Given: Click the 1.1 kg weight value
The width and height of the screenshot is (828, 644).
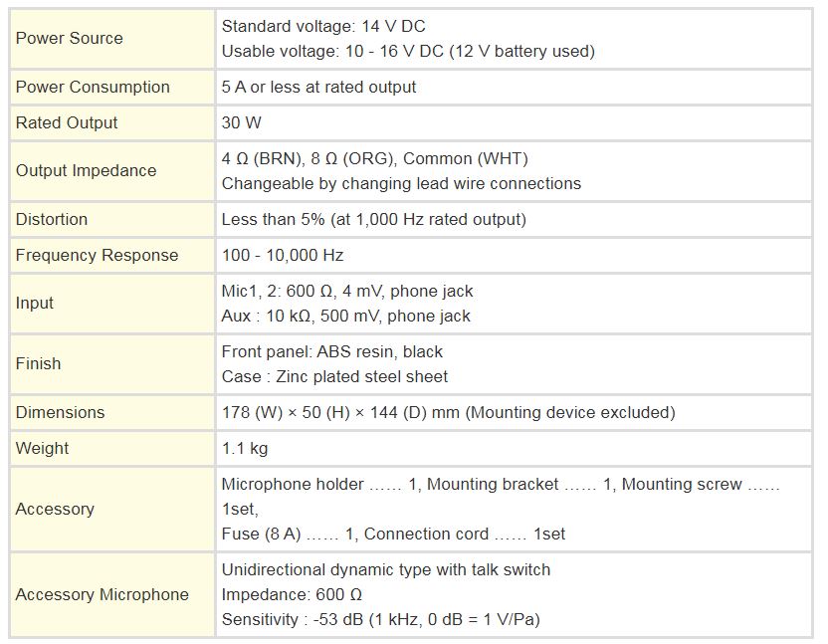Looking at the screenshot, I should tap(245, 448).
